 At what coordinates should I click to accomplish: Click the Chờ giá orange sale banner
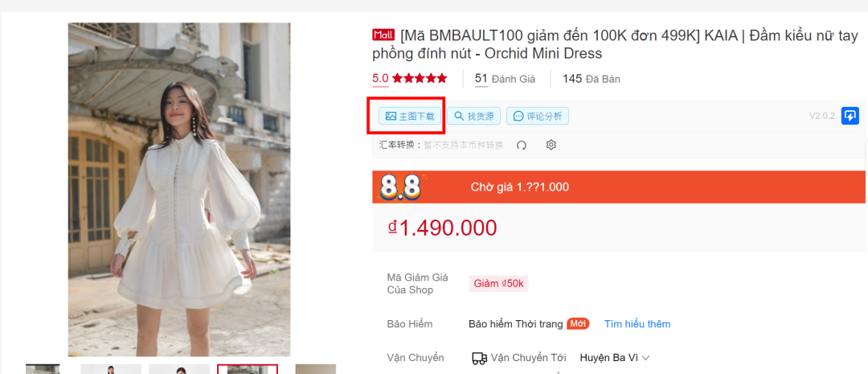(618, 187)
